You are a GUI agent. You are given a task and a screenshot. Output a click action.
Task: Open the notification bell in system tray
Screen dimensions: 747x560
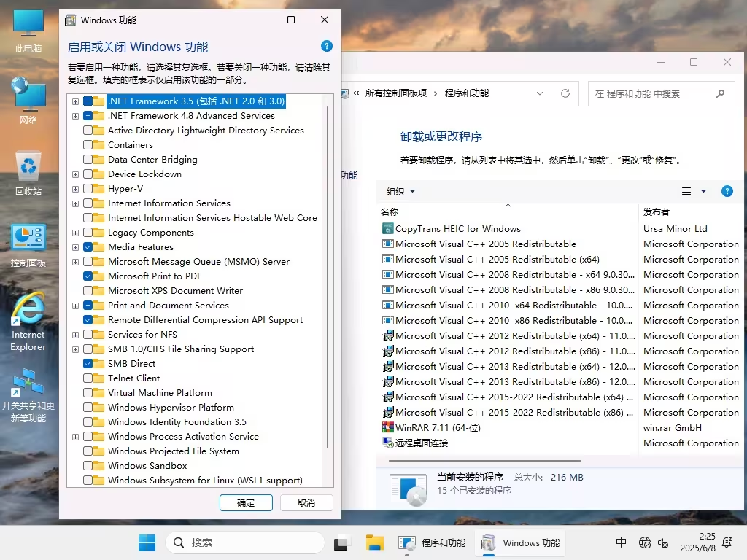727,542
